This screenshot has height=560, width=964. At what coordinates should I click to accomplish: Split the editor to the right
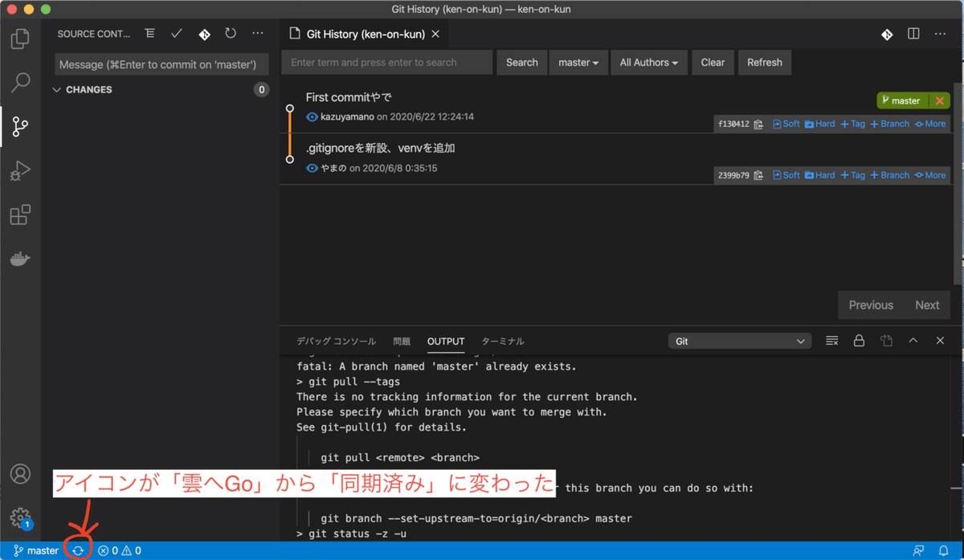913,35
